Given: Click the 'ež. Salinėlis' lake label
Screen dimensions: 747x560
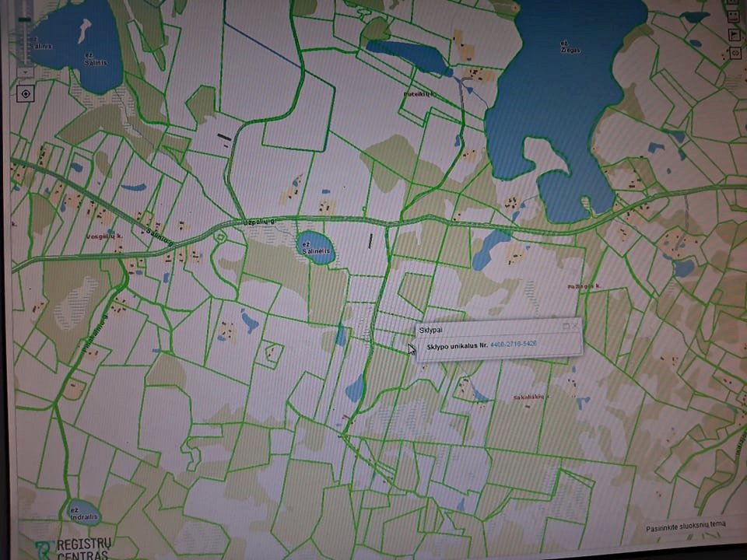Looking at the screenshot, I should pyautogui.click(x=316, y=247).
